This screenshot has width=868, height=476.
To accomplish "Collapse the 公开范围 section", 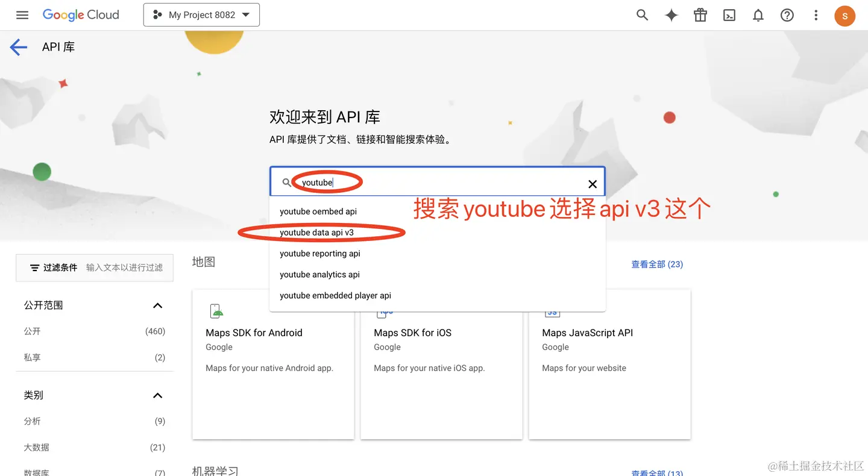I will [x=158, y=305].
